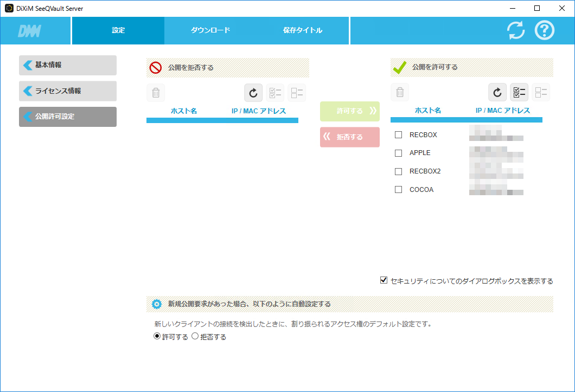The height and width of the screenshot is (392, 575).
Task: Click the trash icon in the denied list
Action: [x=156, y=92]
